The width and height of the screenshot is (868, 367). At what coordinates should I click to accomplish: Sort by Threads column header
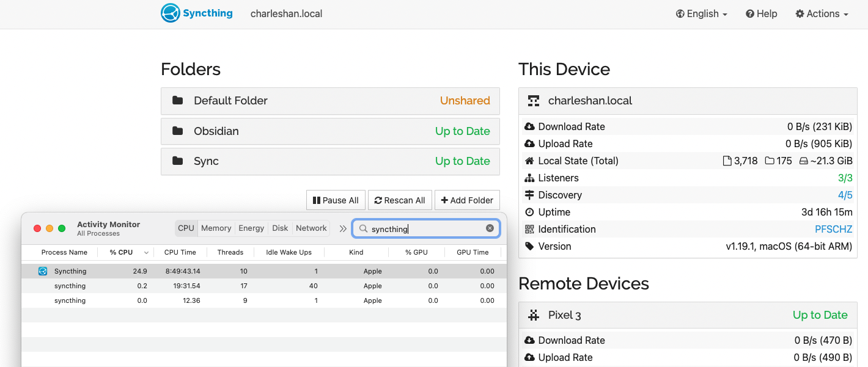click(230, 252)
